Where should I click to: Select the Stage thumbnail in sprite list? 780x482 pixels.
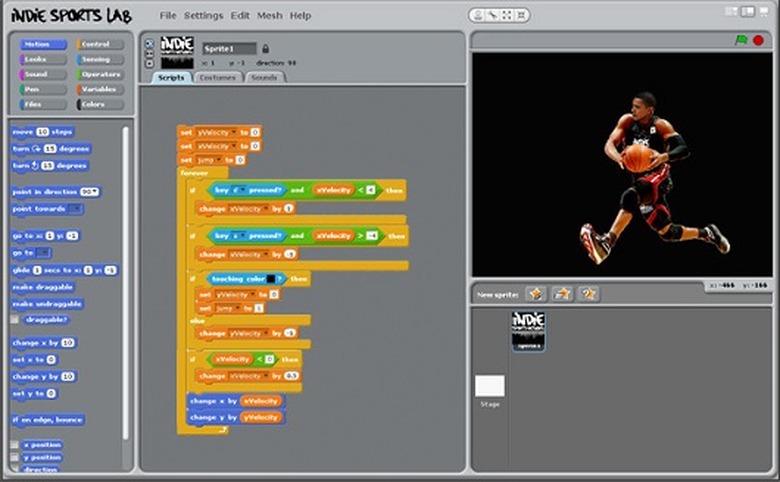tap(490, 387)
